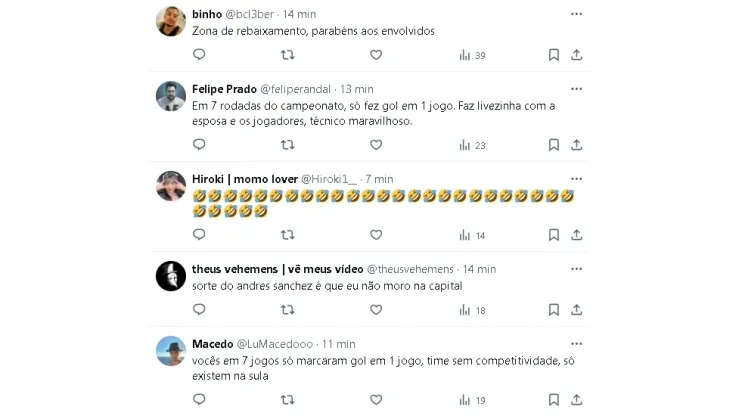Bookmark theus vehemens' tweet
Image resolution: width=740 pixels, height=416 pixels.
pos(553,310)
